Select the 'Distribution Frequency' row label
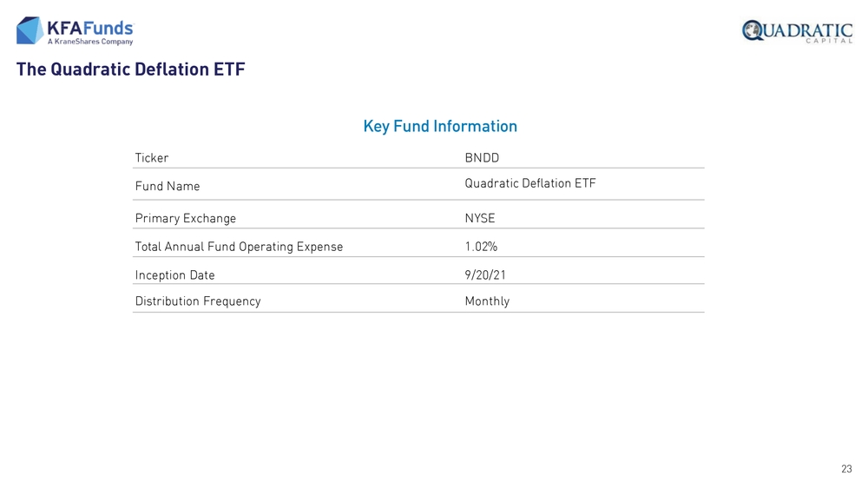 pyautogui.click(x=198, y=301)
